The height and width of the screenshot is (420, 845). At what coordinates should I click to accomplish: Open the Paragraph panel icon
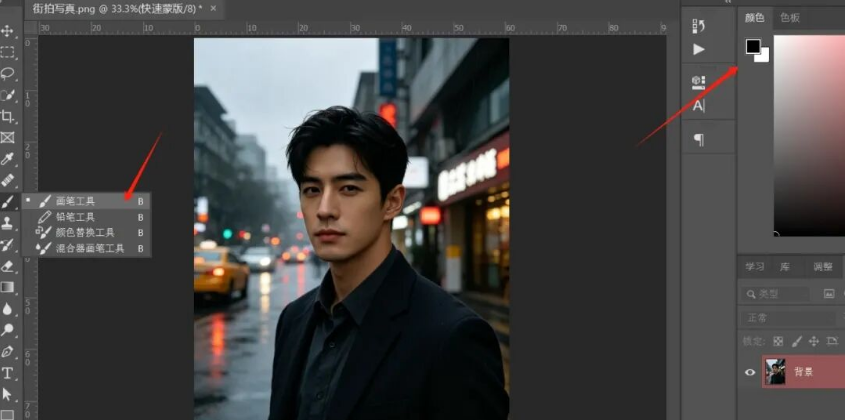tap(698, 140)
